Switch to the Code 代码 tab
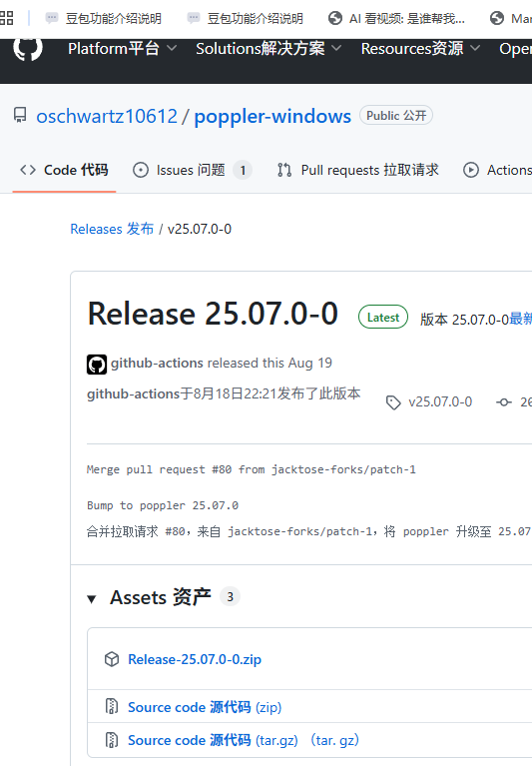Viewport: 532px width, 766px height. click(64, 170)
